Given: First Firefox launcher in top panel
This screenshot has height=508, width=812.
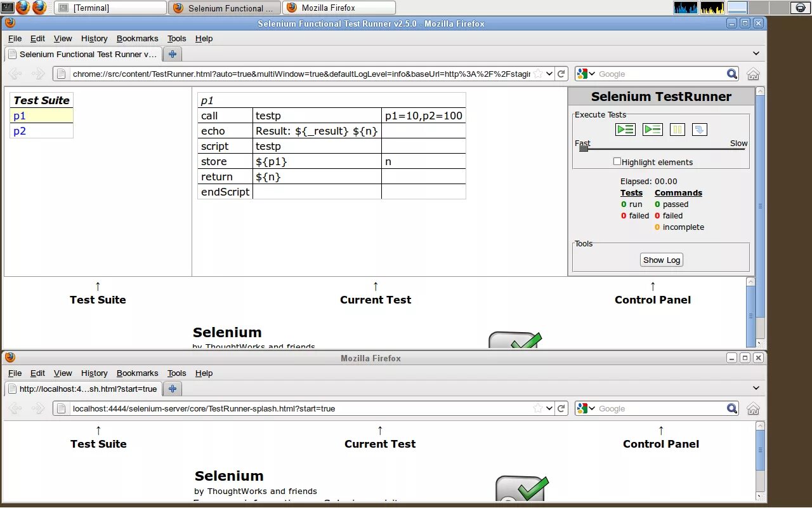Looking at the screenshot, I should (23, 8).
